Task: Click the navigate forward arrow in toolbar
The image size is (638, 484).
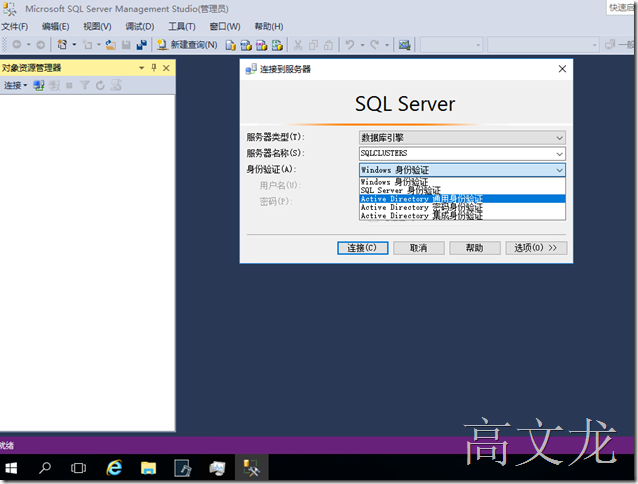Action: pos(40,45)
